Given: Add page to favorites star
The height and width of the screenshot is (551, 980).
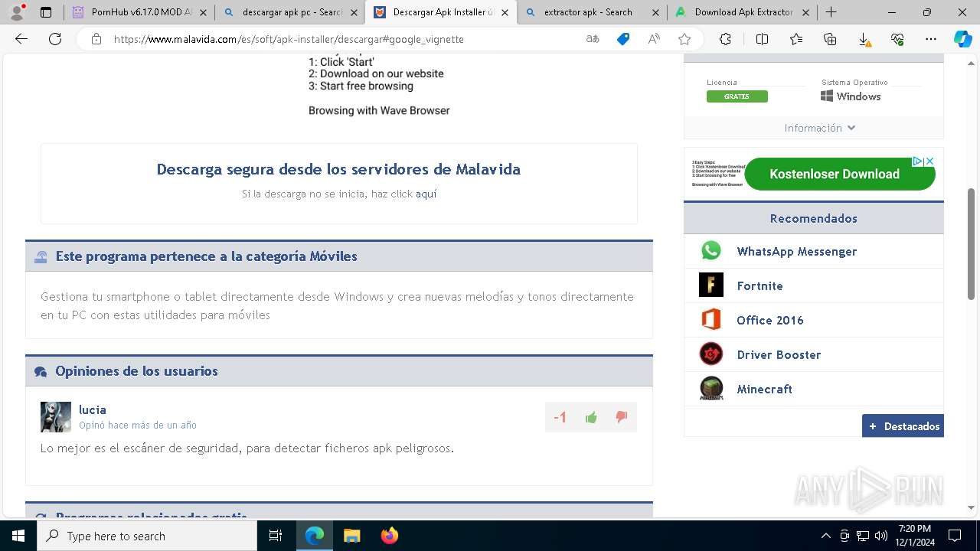Looking at the screenshot, I should pos(684,39).
